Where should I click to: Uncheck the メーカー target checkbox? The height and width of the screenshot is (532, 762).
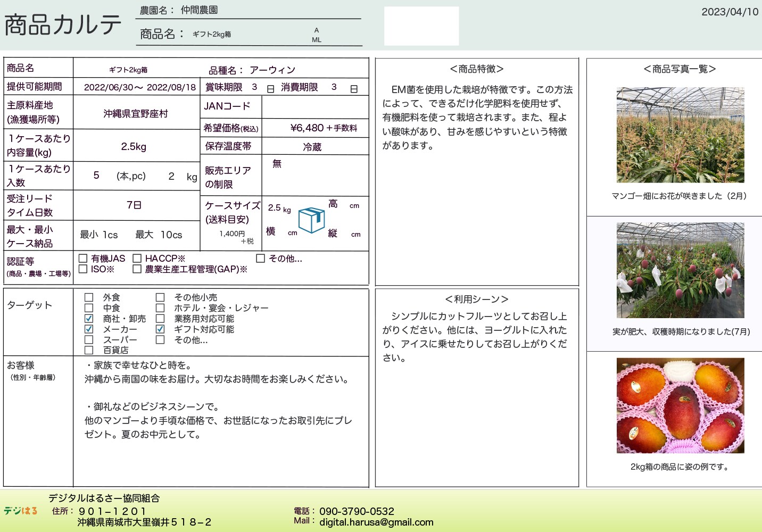[89, 329]
